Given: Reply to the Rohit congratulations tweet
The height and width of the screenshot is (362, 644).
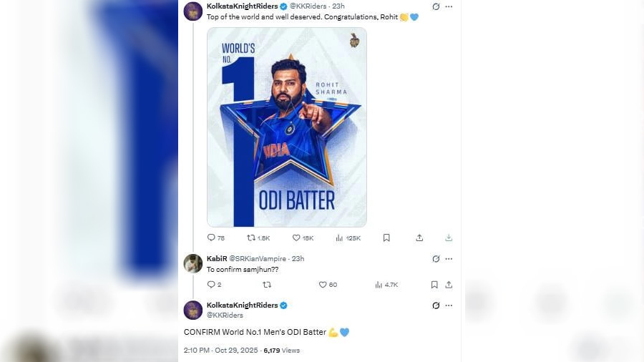Looking at the screenshot, I should pos(211,238).
